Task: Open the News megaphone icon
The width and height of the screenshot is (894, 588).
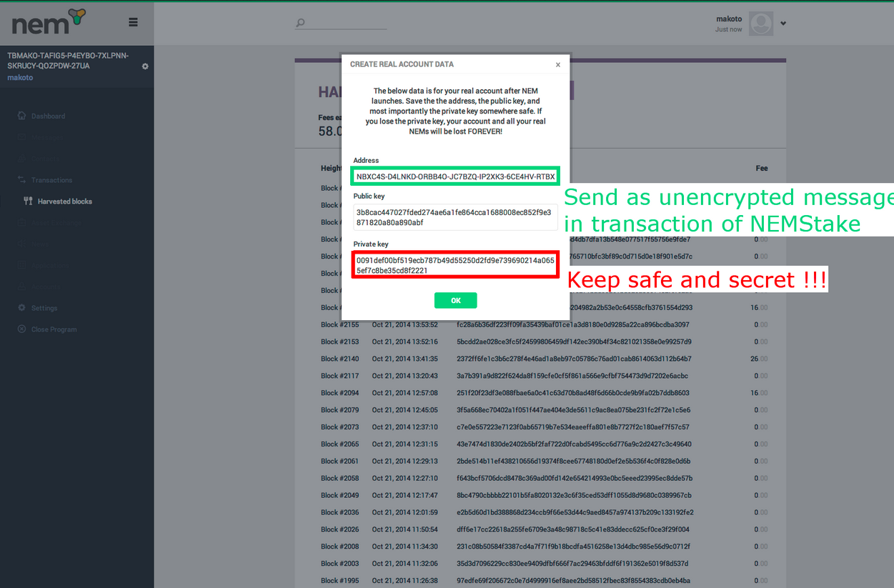Action: (21, 244)
